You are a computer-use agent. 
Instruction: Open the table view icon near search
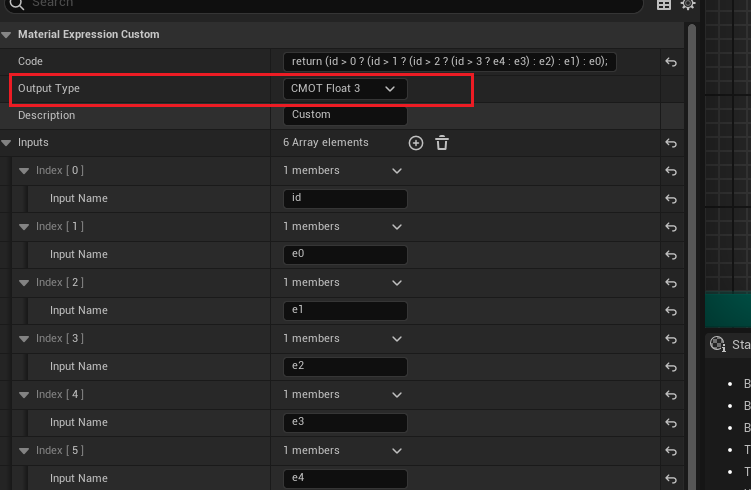pos(663,5)
